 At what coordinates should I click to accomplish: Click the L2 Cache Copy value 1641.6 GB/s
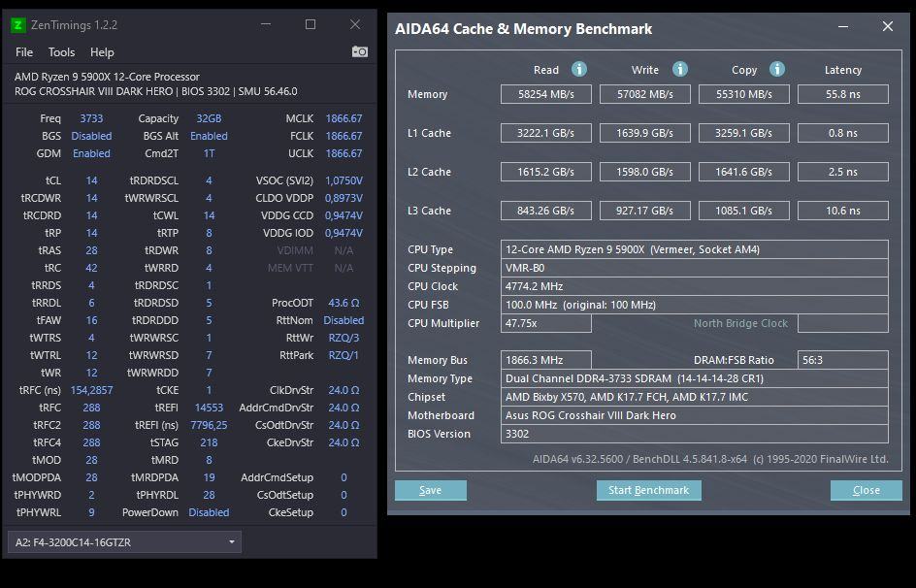coord(744,172)
